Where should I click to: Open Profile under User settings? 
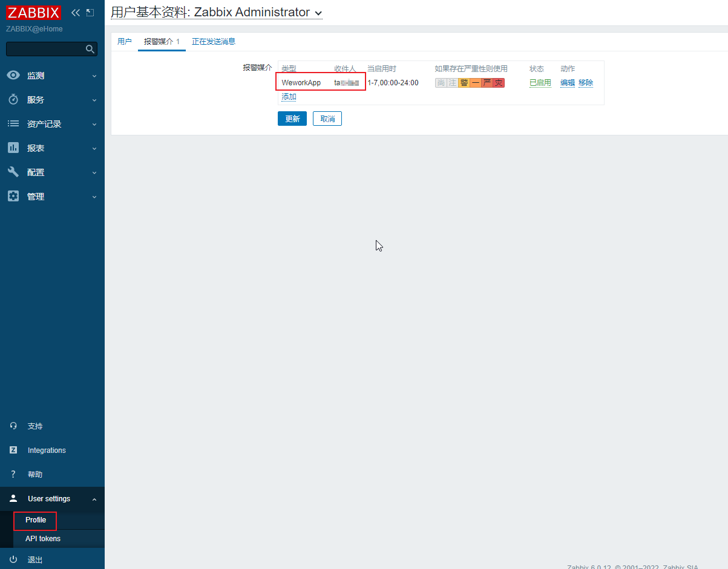pos(36,520)
